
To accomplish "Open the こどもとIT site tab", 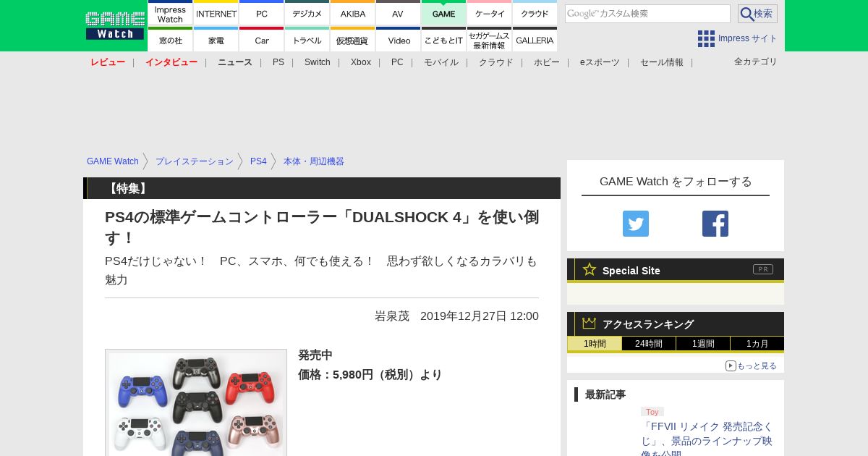I will [x=444, y=39].
